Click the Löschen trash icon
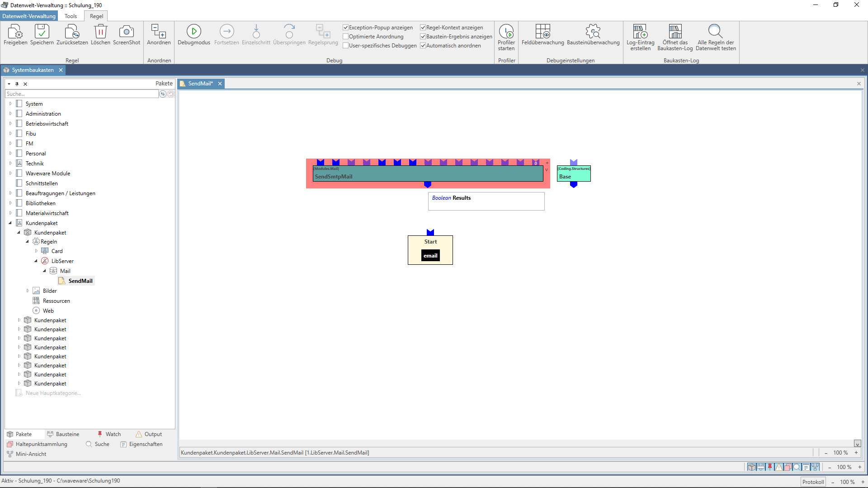Image resolution: width=868 pixels, height=488 pixels. coord(100,32)
